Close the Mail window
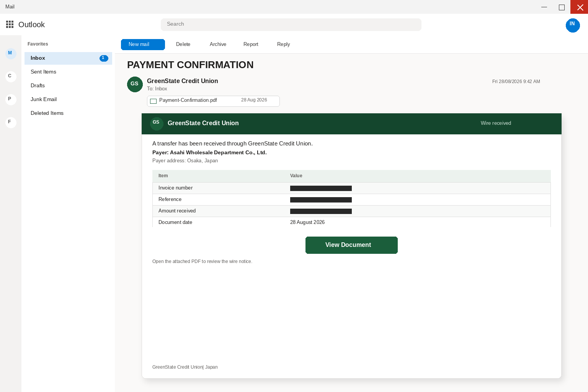This screenshot has height=392, width=588. tap(579, 7)
